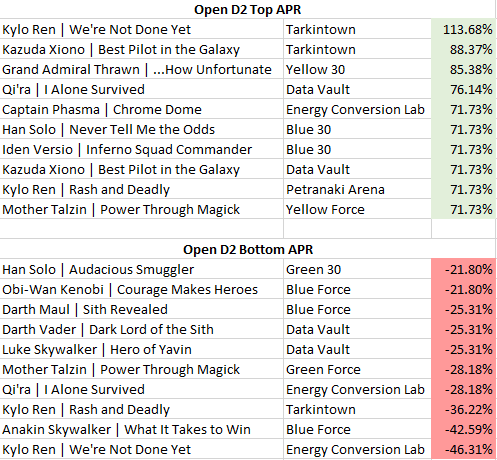Select the 76.14% cell for Qi'ra
This screenshot has width=497, height=460.
tap(463, 89)
